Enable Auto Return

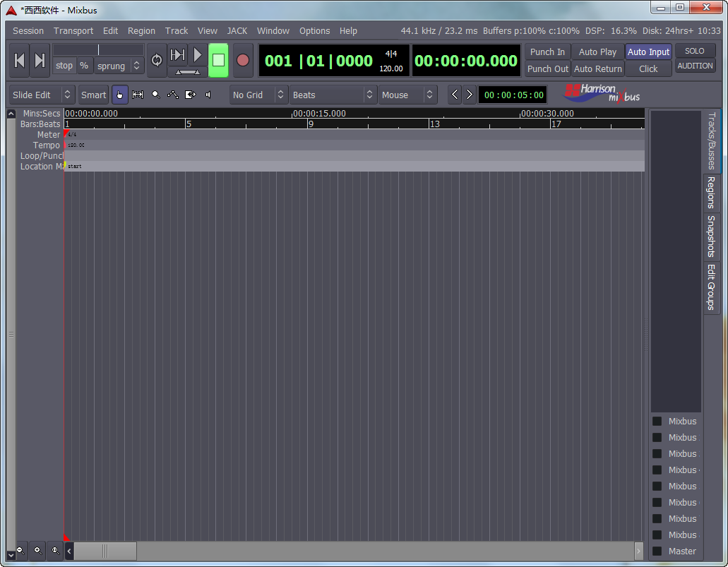click(597, 68)
